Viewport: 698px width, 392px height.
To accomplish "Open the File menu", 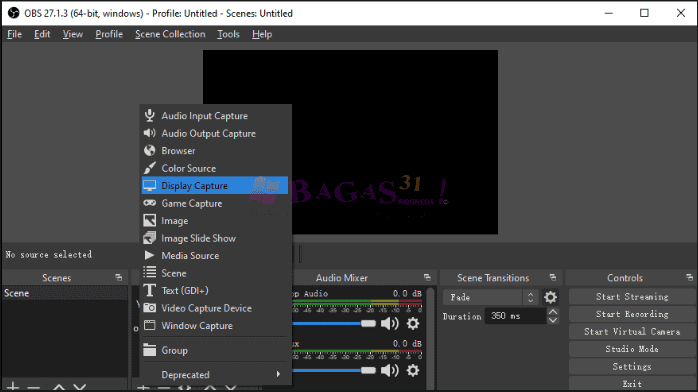I will coord(14,34).
